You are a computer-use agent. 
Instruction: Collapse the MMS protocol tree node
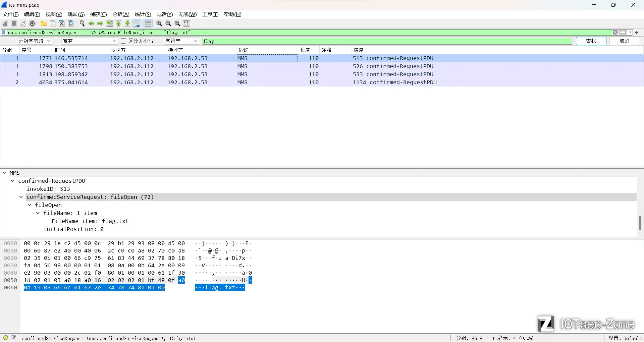(x=4, y=173)
